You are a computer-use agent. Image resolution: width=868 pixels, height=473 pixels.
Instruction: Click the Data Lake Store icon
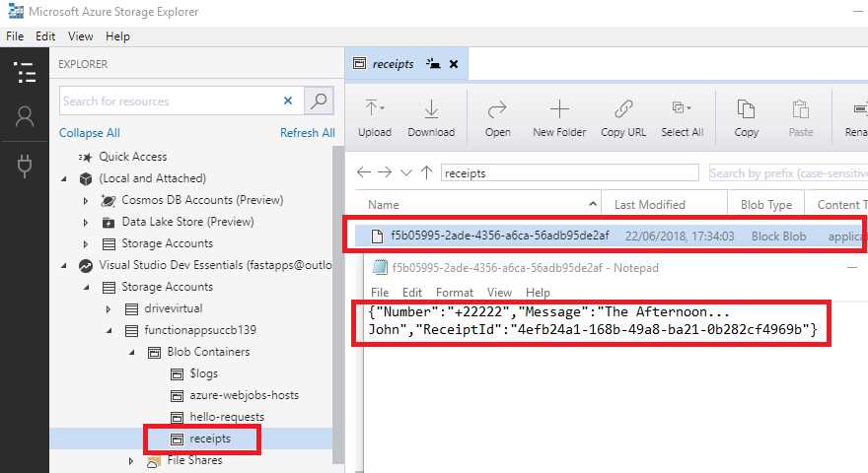pos(108,223)
